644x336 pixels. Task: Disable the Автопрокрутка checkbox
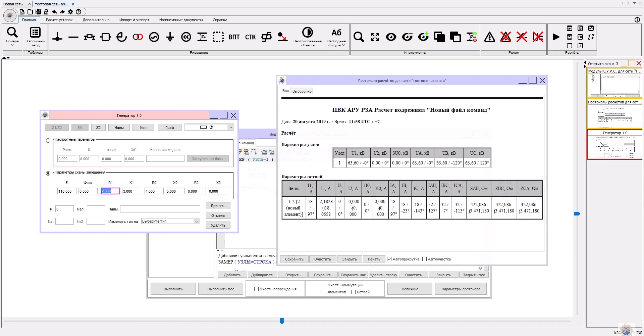(389, 259)
